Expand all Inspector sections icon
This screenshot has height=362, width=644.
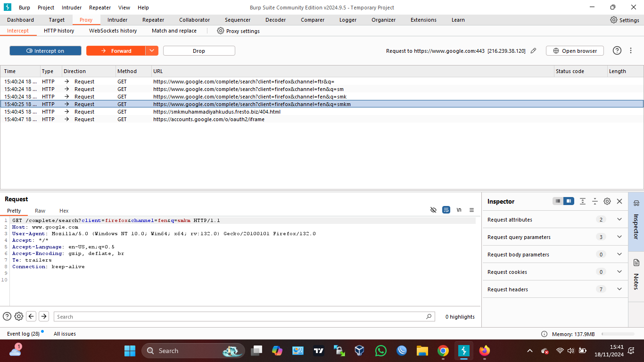tap(583, 201)
